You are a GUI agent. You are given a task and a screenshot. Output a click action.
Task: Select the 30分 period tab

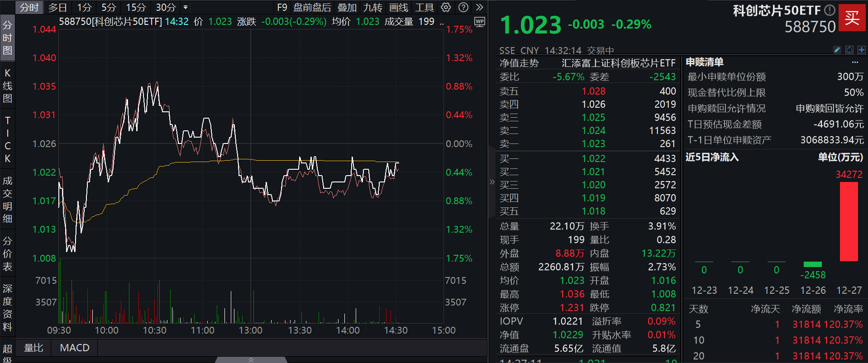tap(166, 7)
